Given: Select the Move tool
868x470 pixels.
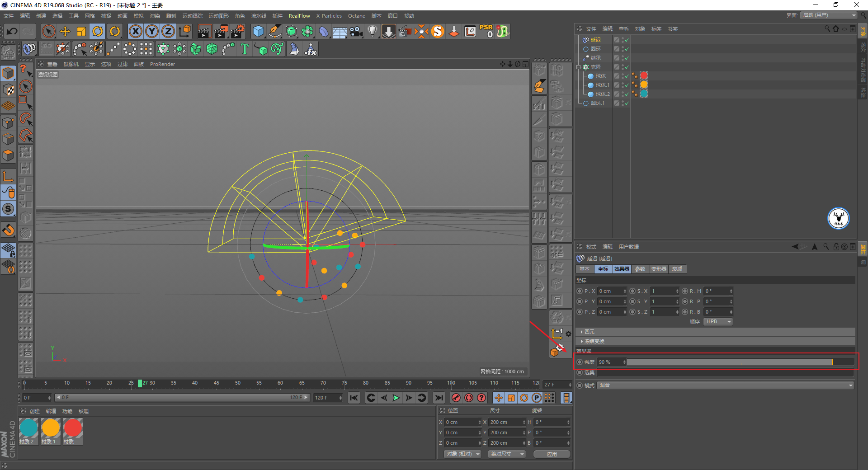Looking at the screenshot, I should [65, 31].
